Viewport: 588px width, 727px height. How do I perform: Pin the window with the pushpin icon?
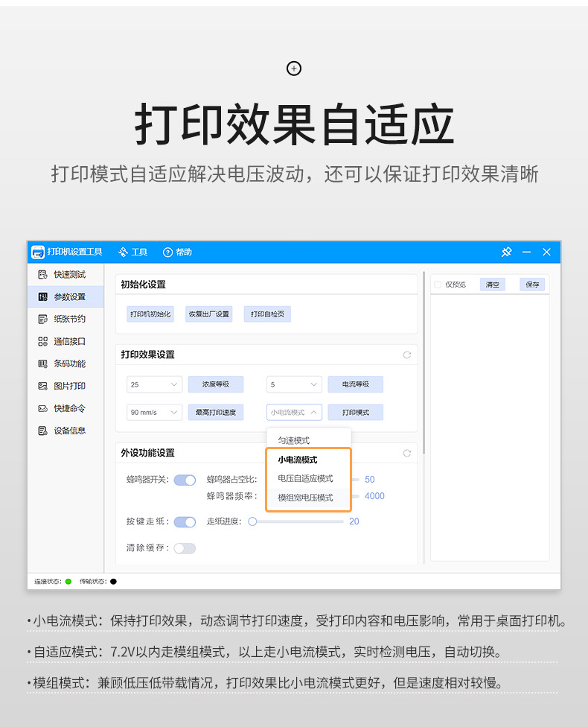(506, 252)
